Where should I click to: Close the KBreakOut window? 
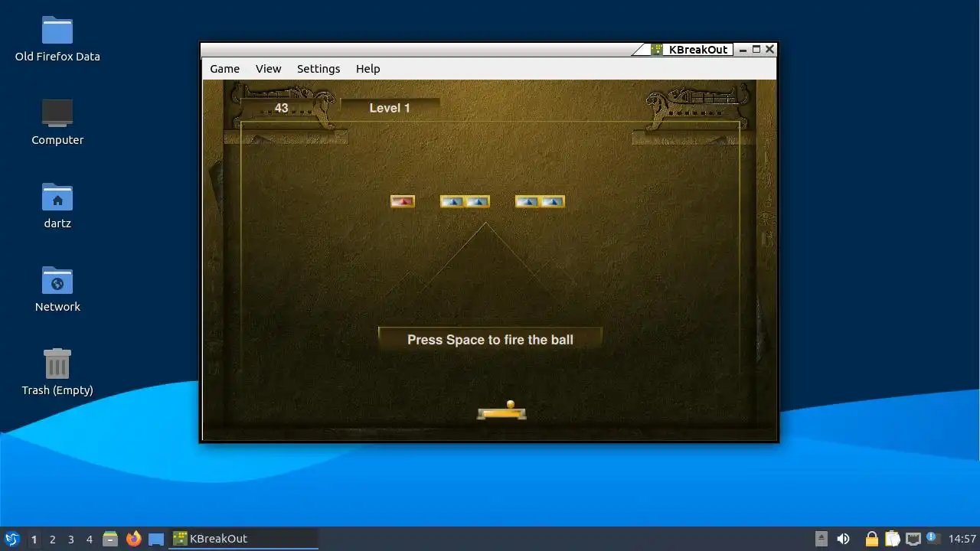click(x=770, y=50)
